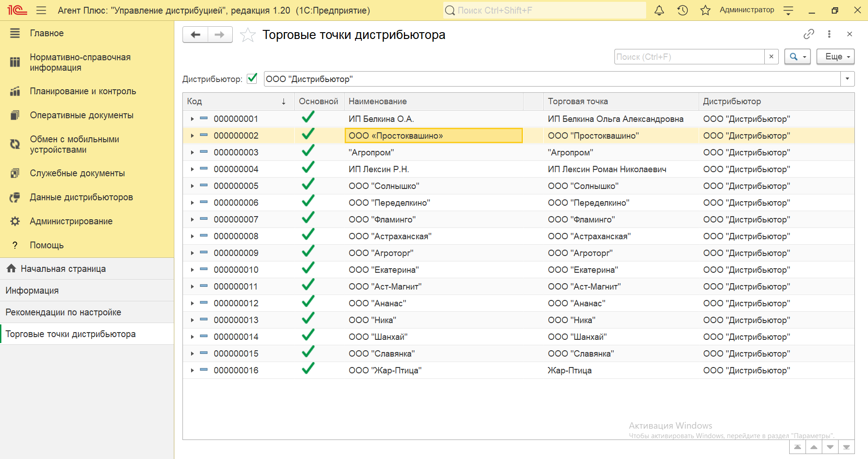Switch to Рекомендации по настройке tab
This screenshot has width=868, height=459.
tap(87, 312)
